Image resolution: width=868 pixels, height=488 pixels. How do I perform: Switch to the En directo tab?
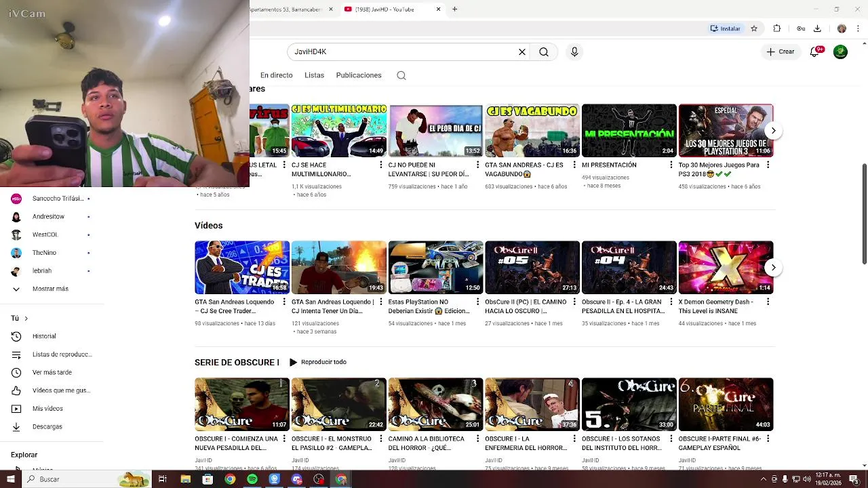tap(277, 75)
